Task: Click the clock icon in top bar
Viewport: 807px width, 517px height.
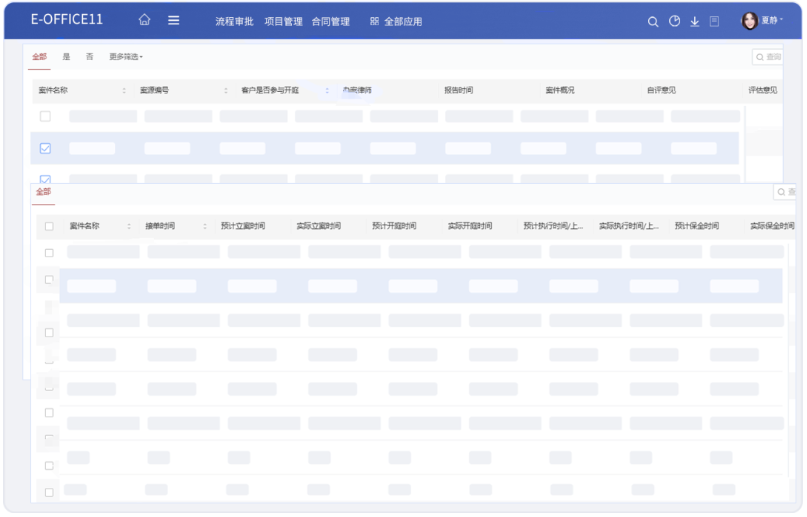Action: coord(674,21)
